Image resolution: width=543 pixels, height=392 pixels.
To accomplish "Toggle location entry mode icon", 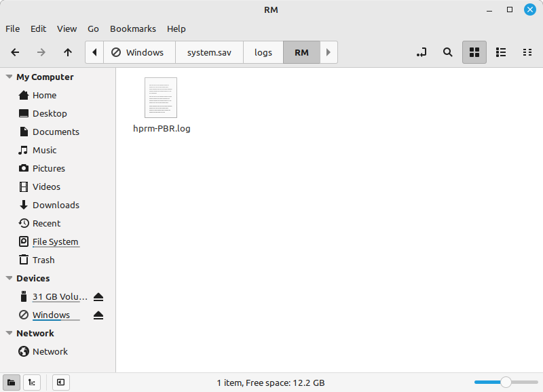I will coord(422,52).
